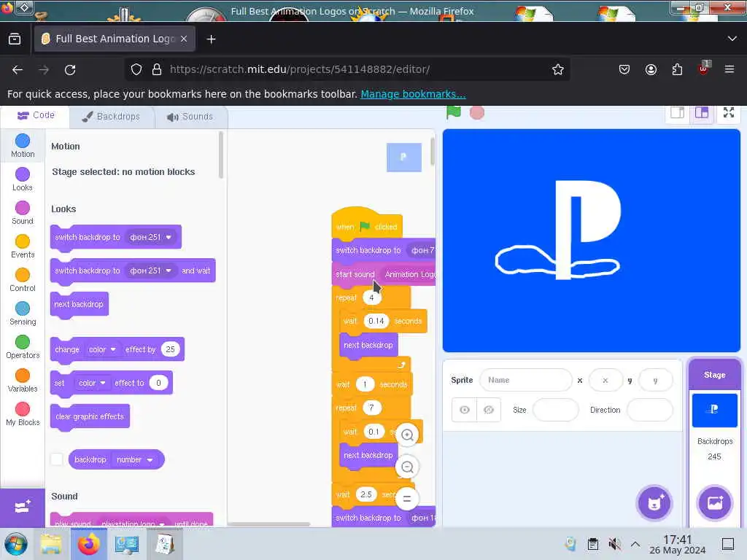Open the number dropdown in backdrop reporter
This screenshot has width=747, height=560.
point(134,459)
